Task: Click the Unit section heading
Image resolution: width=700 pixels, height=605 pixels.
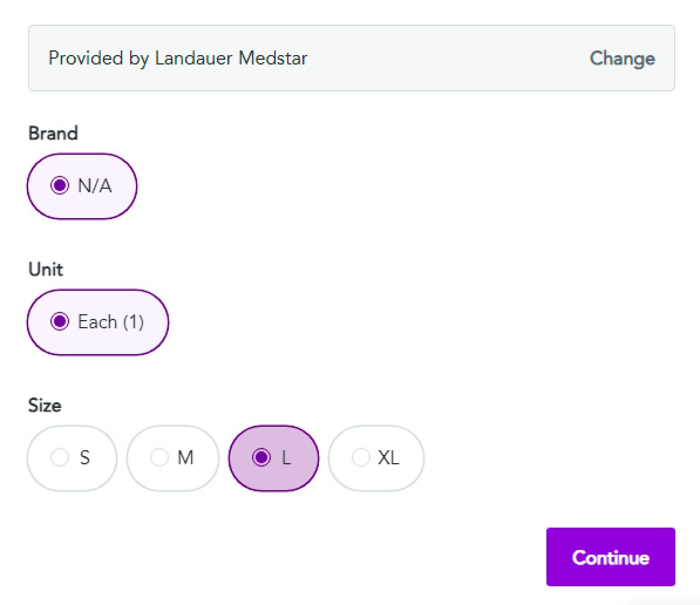Action: [x=46, y=269]
